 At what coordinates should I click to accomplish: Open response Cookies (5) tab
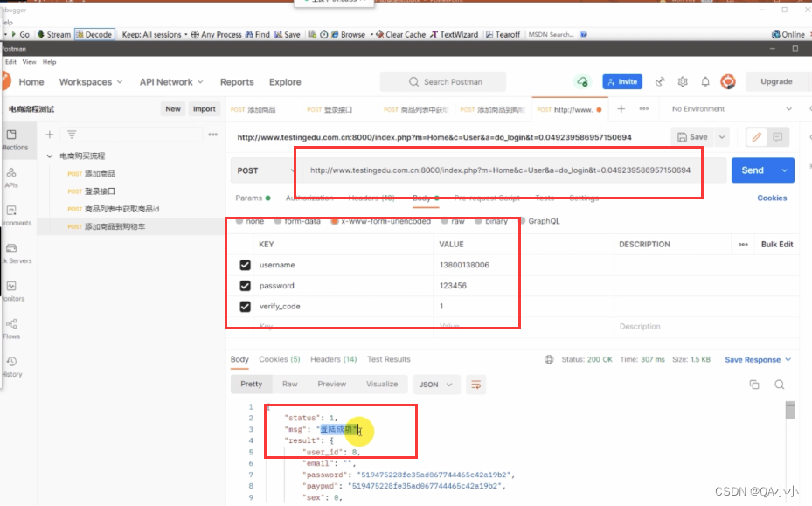pos(280,359)
